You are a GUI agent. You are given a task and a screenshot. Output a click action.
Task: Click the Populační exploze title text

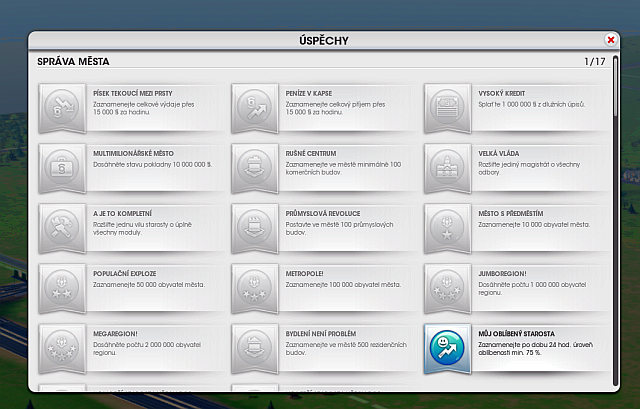[124, 273]
